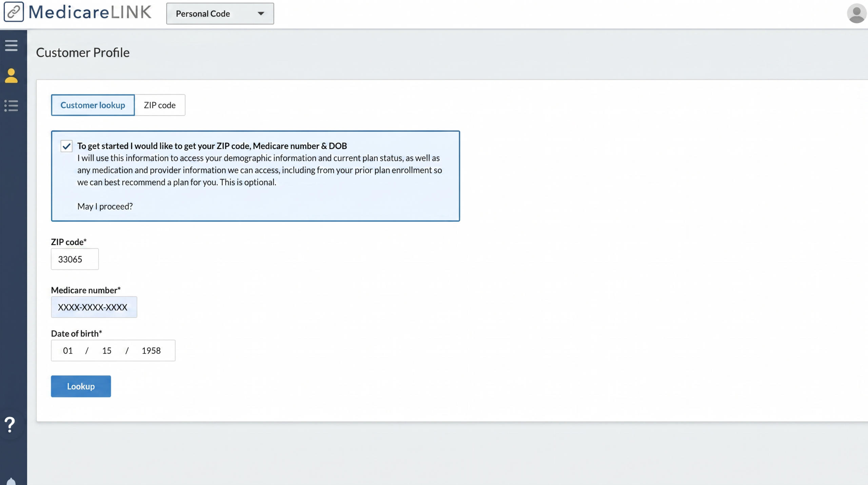Switch to the Customer lookup tab
The height and width of the screenshot is (485, 868).
click(x=93, y=105)
